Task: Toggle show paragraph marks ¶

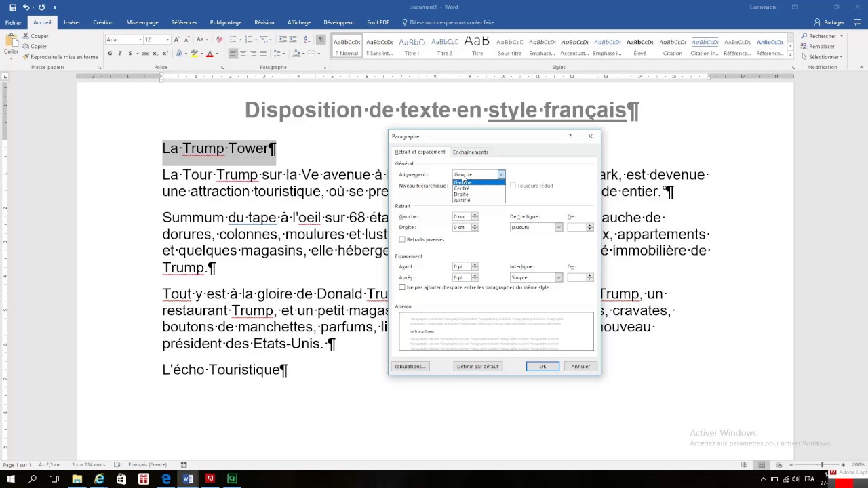Action: coord(321,39)
